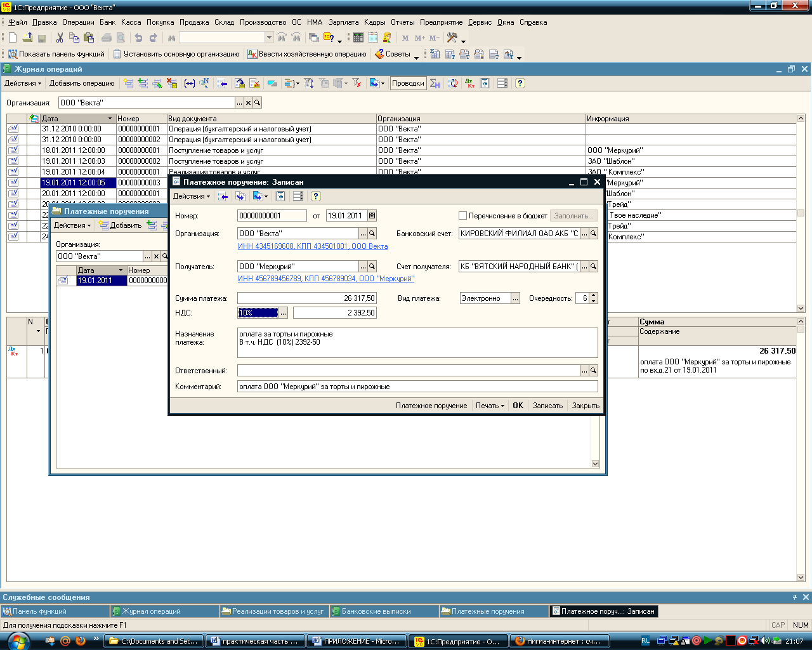Image resolution: width=812 pixels, height=650 pixels.
Task: Click the Очередность spinner arrows
Action: pyautogui.click(x=594, y=298)
